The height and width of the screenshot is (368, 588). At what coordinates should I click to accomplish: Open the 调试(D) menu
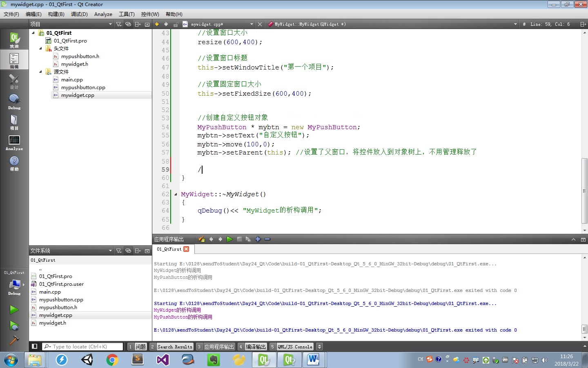pyautogui.click(x=79, y=14)
